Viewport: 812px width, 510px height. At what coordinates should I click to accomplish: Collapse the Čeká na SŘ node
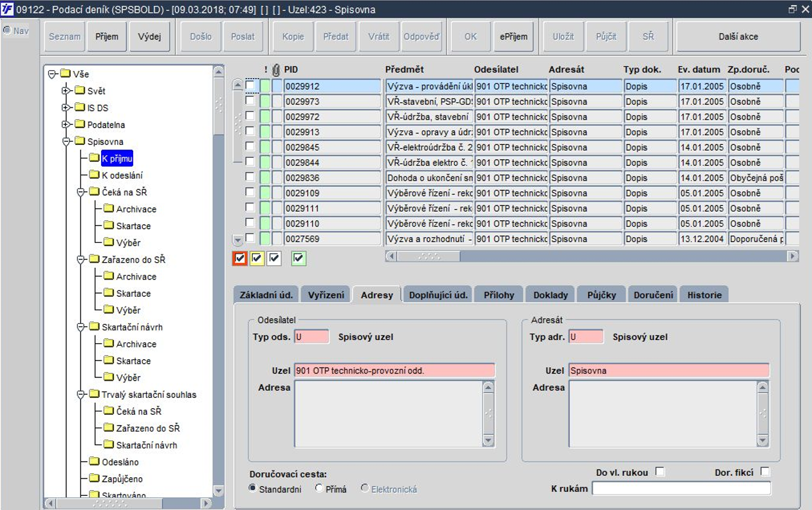(x=80, y=192)
